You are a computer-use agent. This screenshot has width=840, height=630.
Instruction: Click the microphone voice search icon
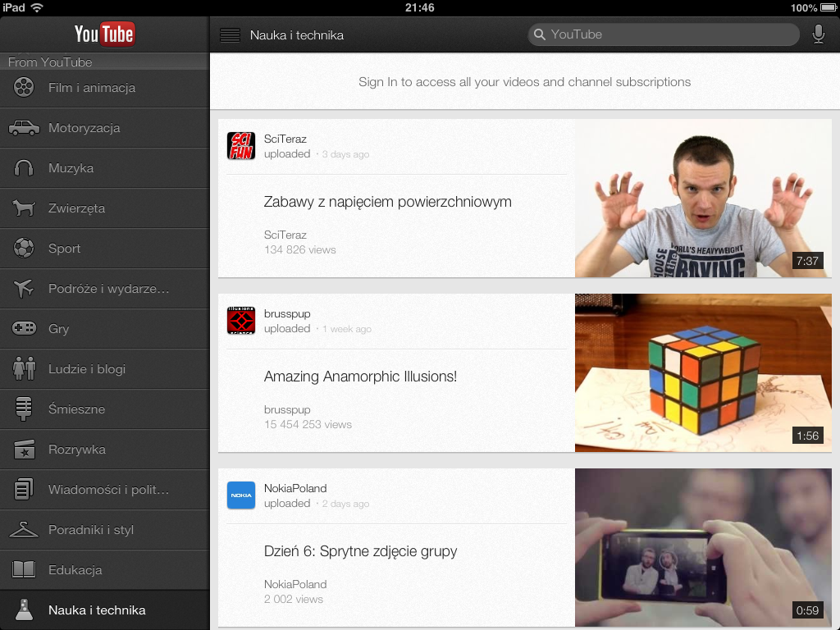pos(818,34)
